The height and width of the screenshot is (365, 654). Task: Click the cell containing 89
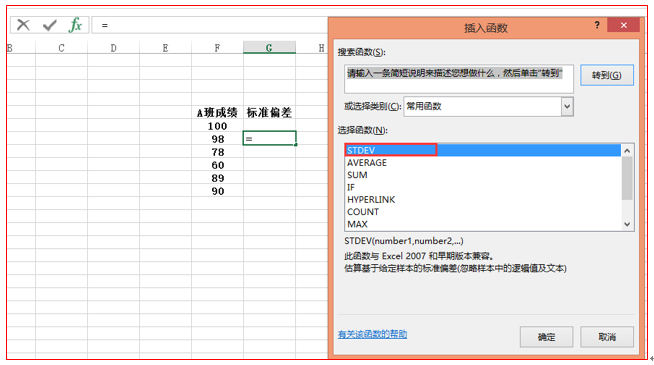coord(217,178)
